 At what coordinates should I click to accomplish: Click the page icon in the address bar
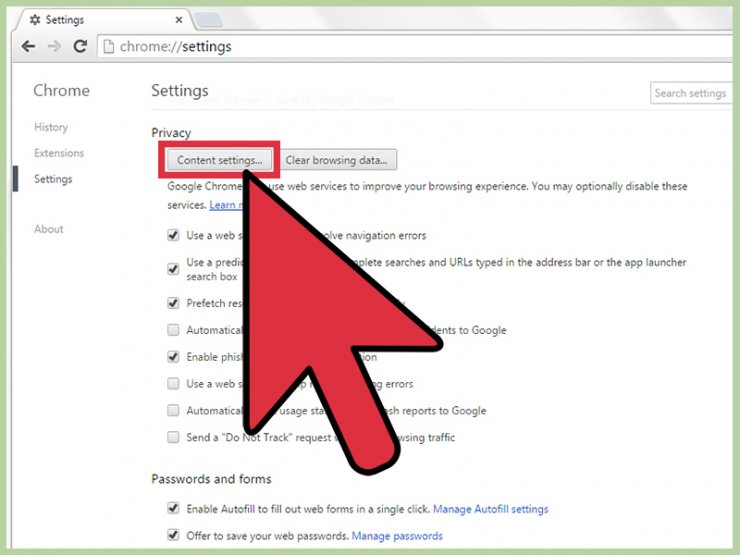(109, 46)
